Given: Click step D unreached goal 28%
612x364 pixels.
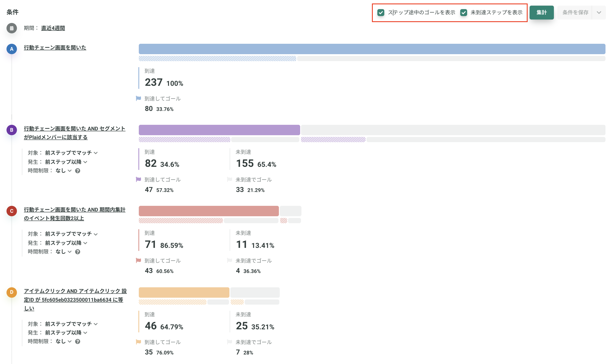Looking at the screenshot, I should 248,353.
